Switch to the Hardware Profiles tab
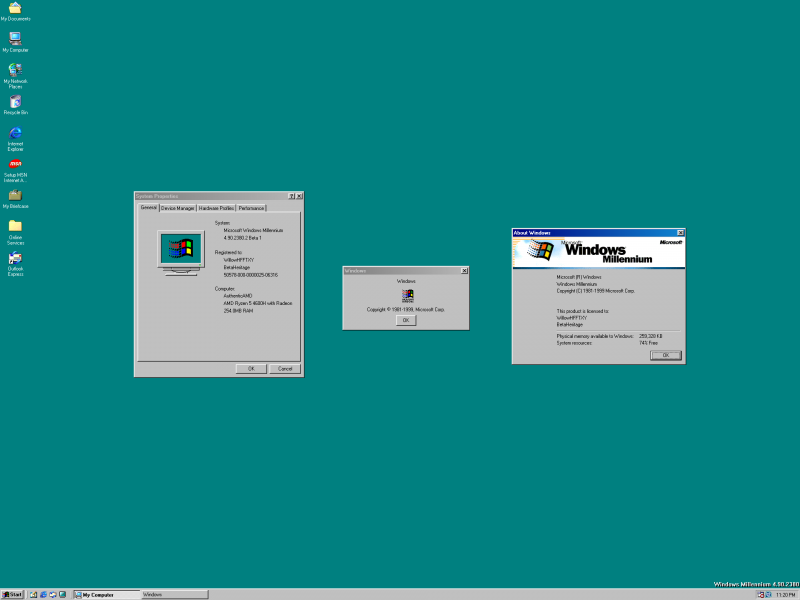Image resolution: width=800 pixels, height=600 pixels. pos(216,208)
